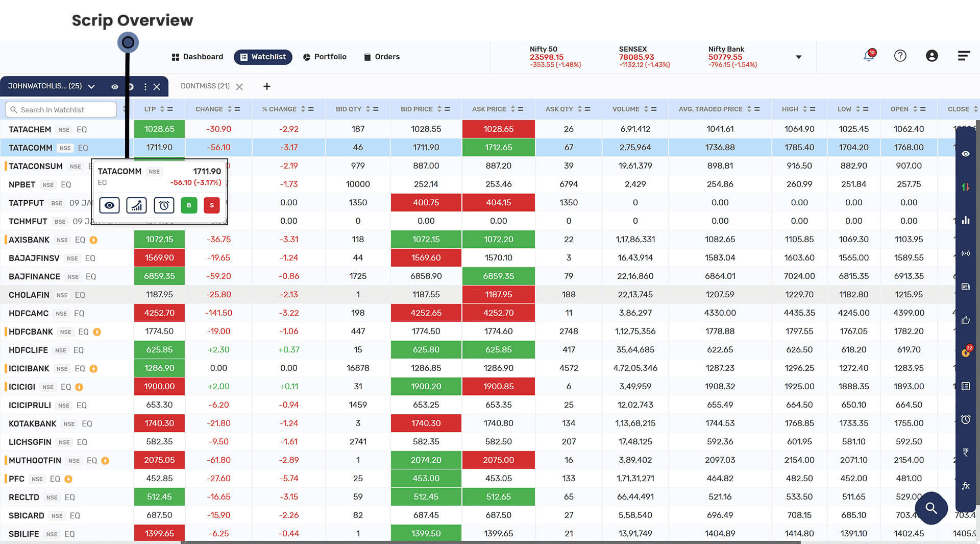Click the alarm clock icon in right sidebar
The image size is (980, 544).
click(x=966, y=419)
